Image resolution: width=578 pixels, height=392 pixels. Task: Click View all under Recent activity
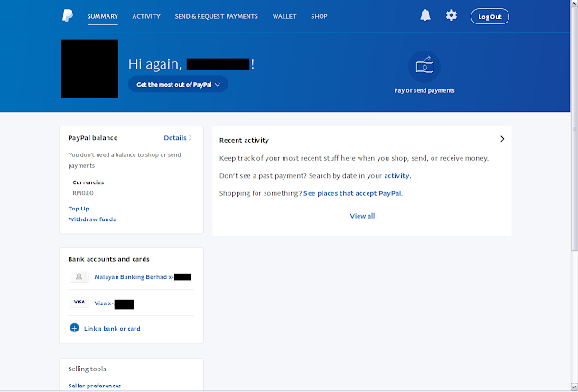click(362, 216)
